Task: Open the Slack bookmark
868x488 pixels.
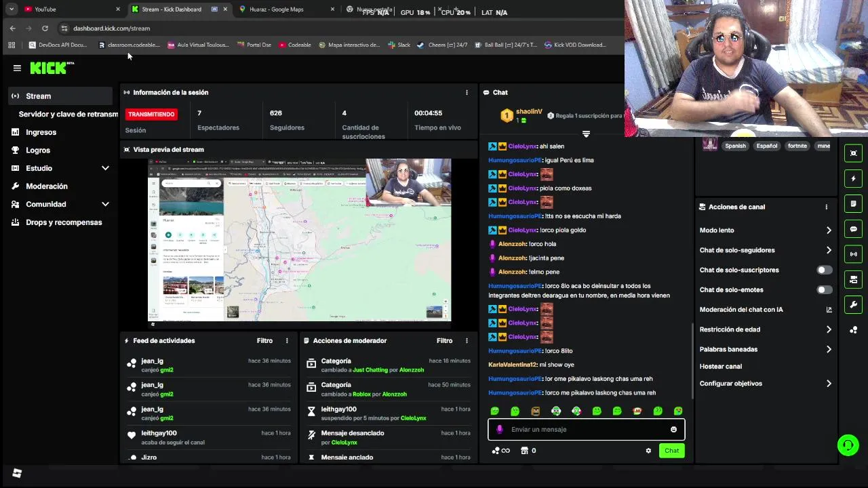Action: (399, 45)
